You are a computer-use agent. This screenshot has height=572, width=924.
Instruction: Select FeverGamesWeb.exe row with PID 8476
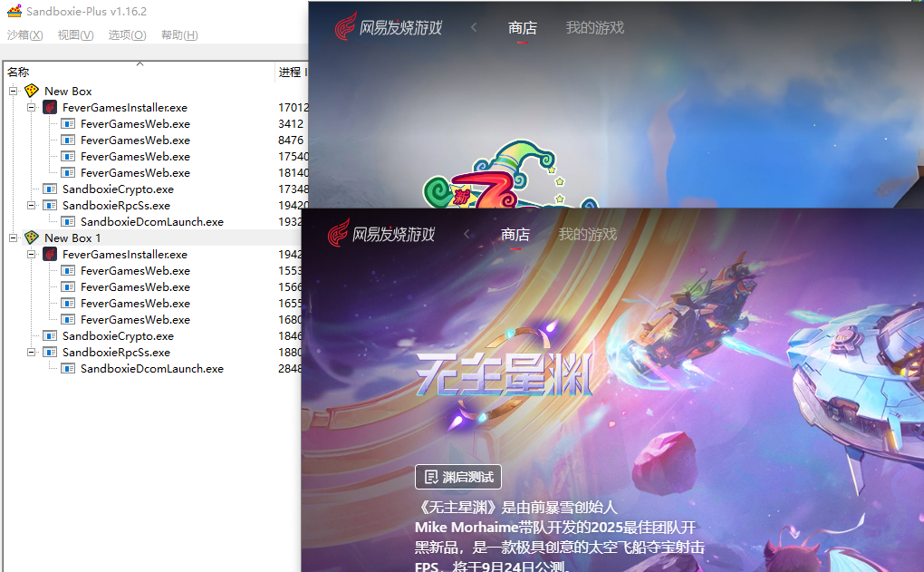tap(136, 141)
